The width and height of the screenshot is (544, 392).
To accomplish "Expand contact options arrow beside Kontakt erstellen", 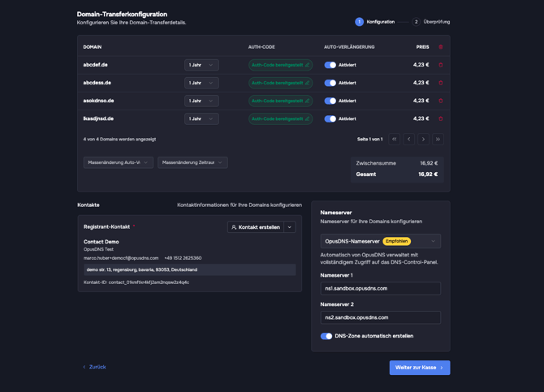I will click(x=290, y=227).
